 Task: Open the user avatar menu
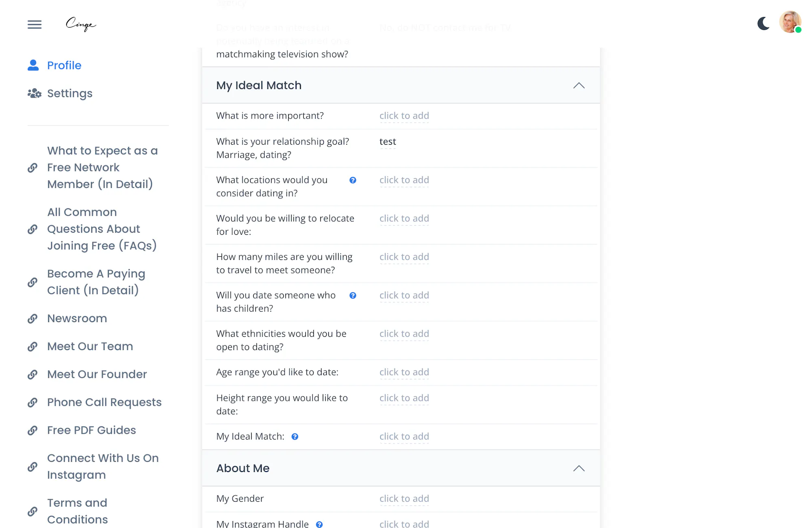pyautogui.click(x=790, y=22)
